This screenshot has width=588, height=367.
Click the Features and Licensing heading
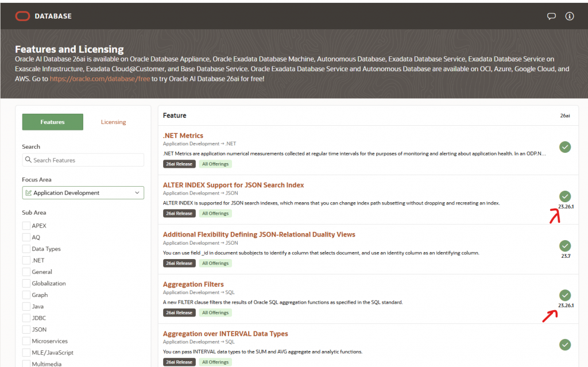(69, 49)
